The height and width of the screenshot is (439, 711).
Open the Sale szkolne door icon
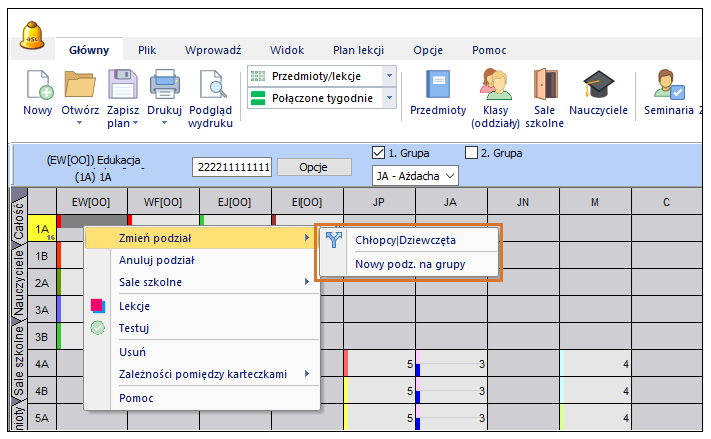[x=544, y=87]
